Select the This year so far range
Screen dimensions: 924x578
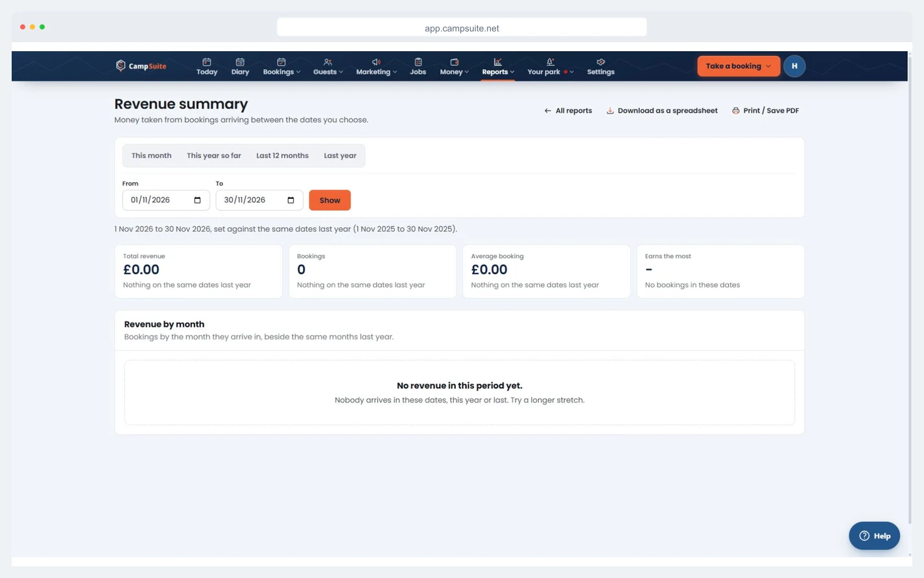coord(214,156)
